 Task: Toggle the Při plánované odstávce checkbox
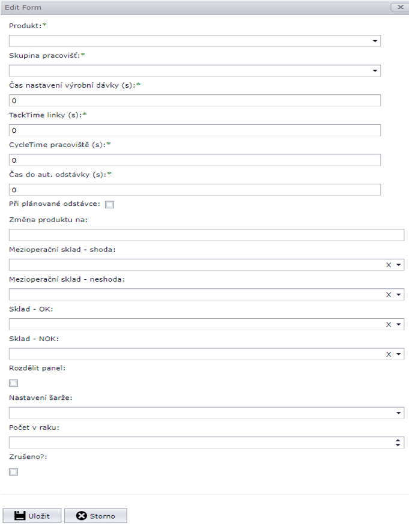109,204
